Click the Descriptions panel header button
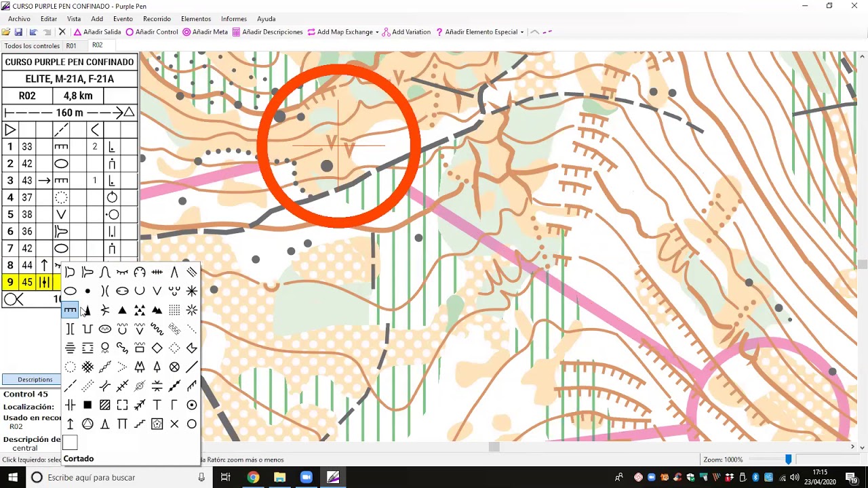Viewport: 868px width, 488px height. 35,380
